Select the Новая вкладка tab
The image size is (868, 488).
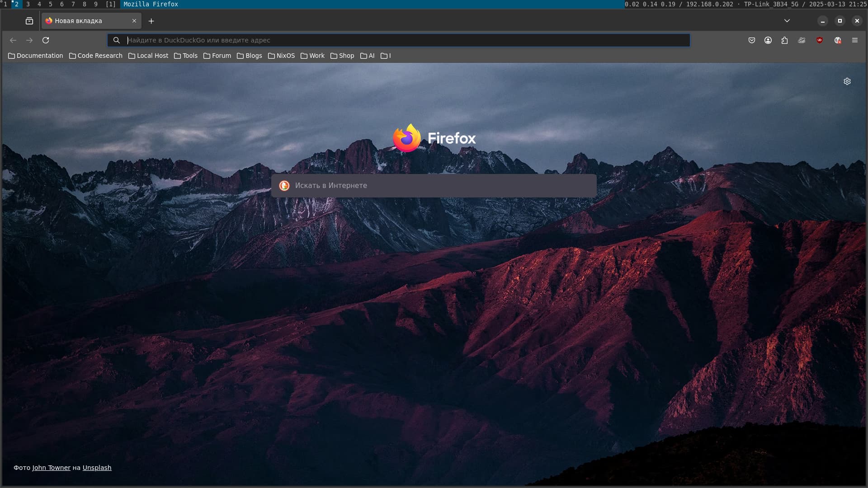(86, 21)
